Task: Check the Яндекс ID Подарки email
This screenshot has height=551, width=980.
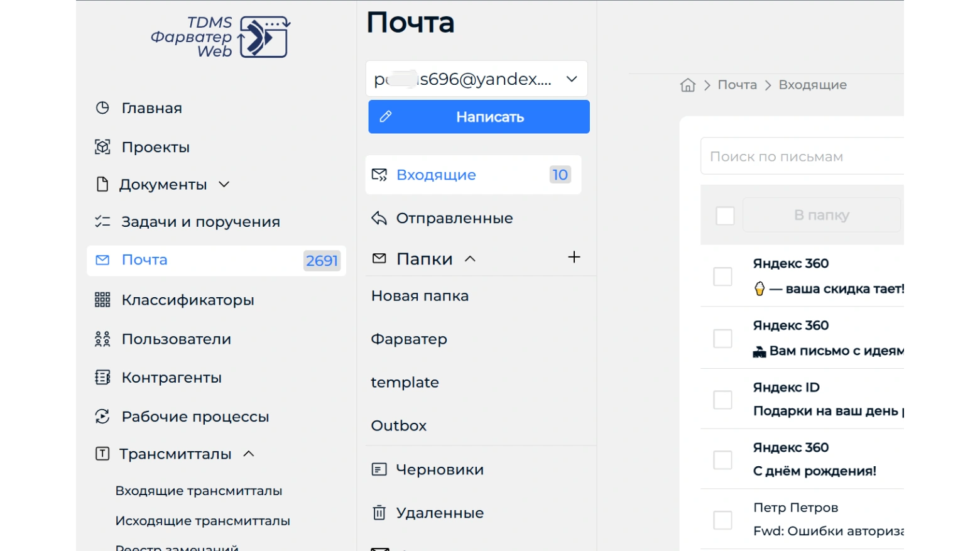Action: click(722, 400)
